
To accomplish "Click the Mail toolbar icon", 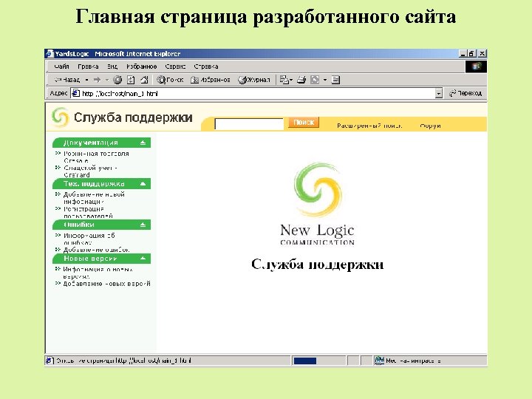I will (284, 80).
